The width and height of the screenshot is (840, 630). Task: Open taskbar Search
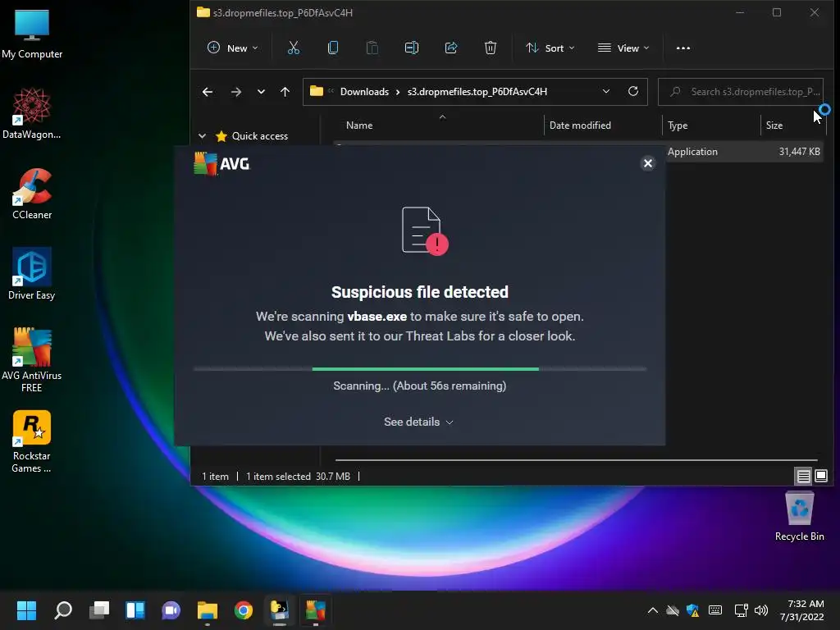click(x=63, y=610)
